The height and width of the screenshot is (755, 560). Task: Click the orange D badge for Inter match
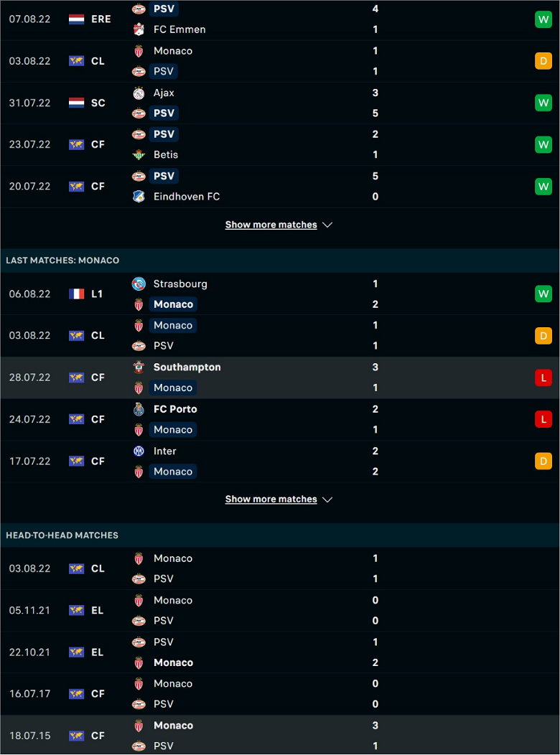(543, 461)
